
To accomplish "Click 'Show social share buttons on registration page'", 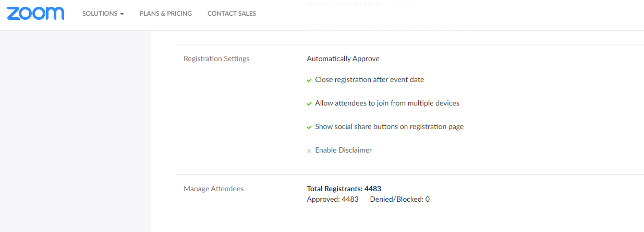I will 389,127.
